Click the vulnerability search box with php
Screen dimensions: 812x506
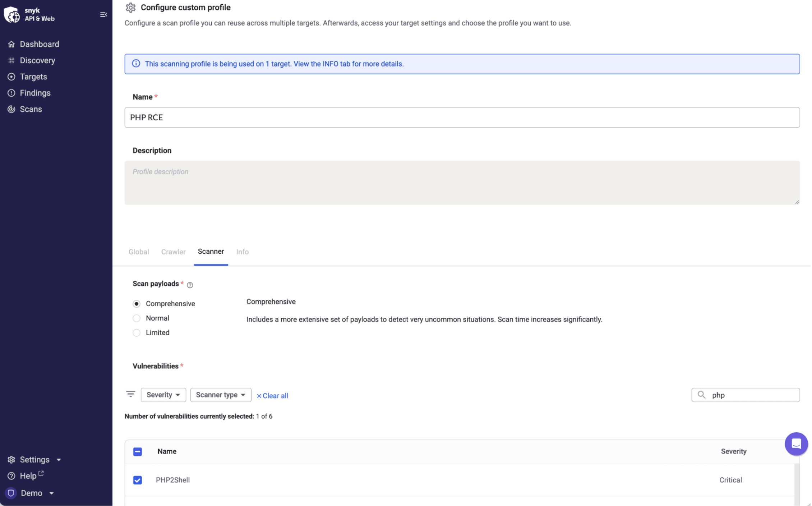click(746, 395)
